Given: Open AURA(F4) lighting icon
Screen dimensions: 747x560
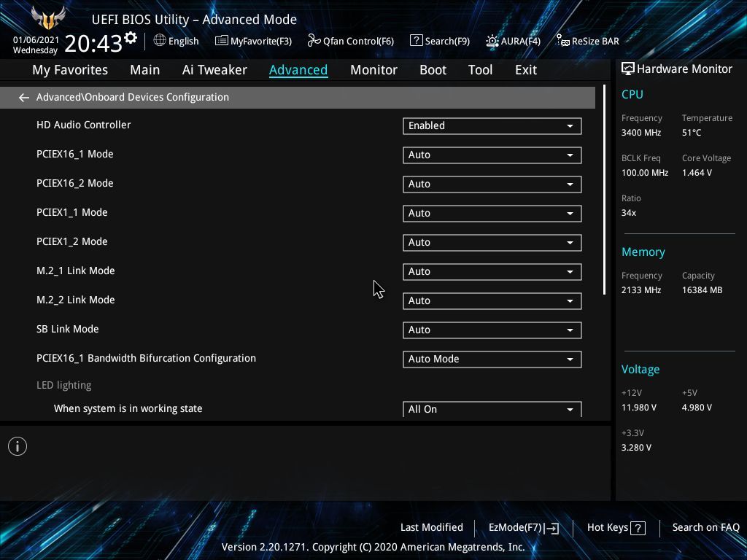Looking at the screenshot, I should [492, 41].
